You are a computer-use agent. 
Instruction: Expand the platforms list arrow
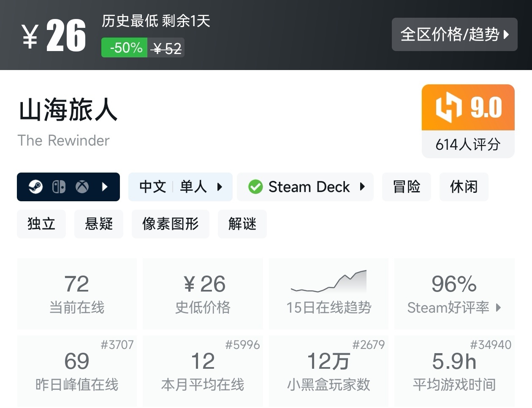(x=105, y=186)
